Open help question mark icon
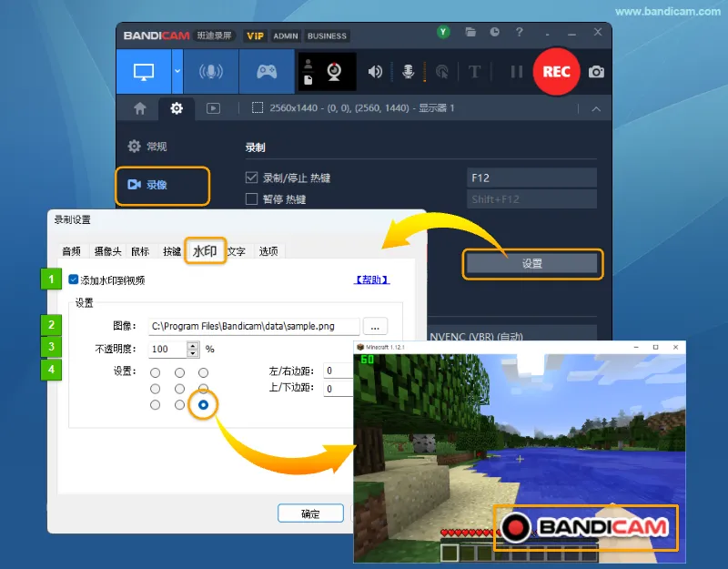 pos(519,32)
